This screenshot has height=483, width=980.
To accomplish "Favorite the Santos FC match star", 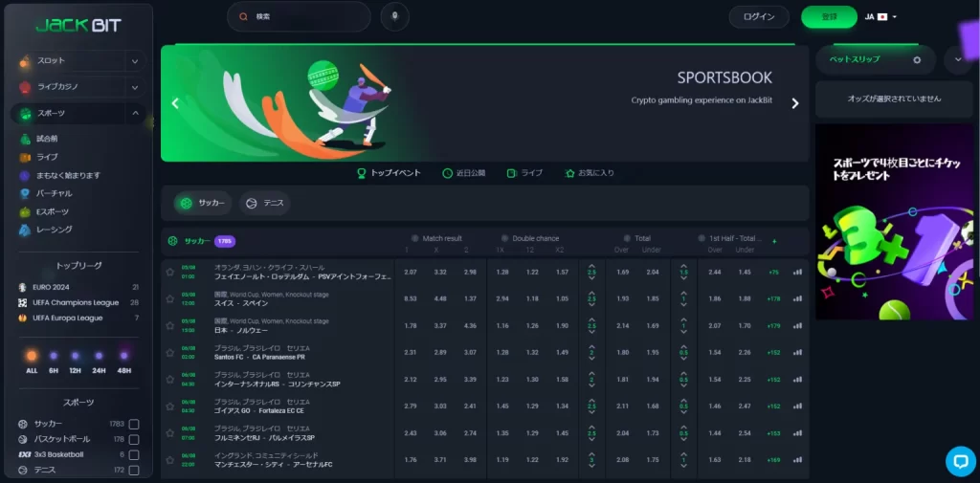I will tap(170, 353).
